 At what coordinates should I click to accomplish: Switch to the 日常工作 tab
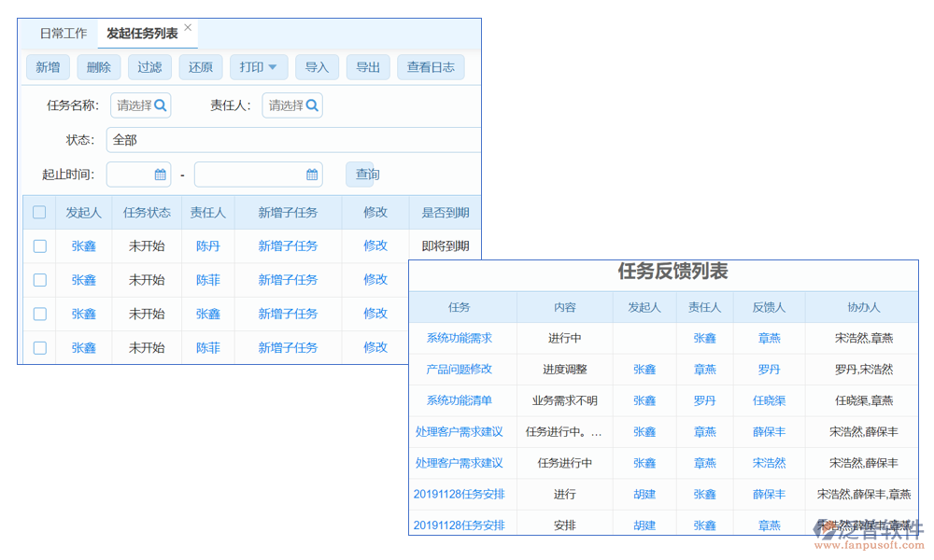(63, 34)
